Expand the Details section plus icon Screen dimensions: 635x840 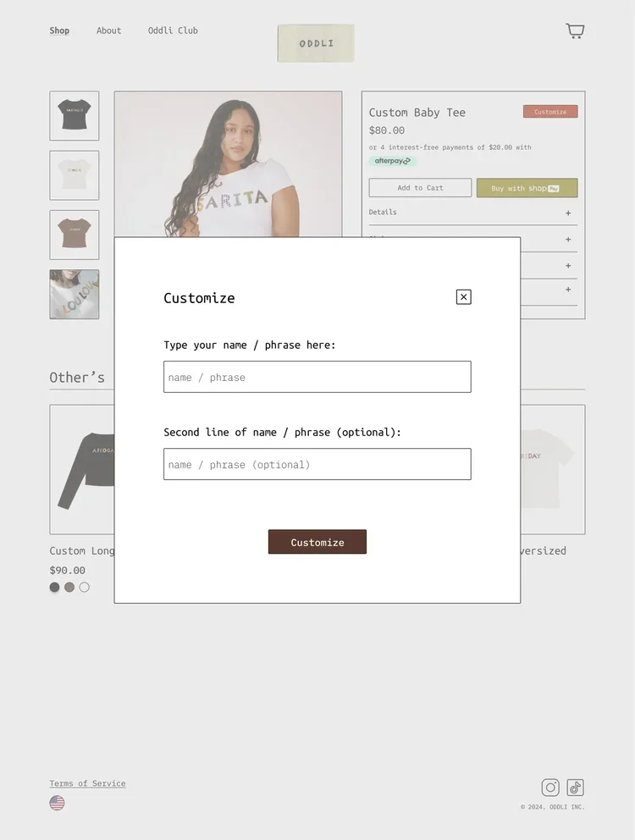point(568,213)
